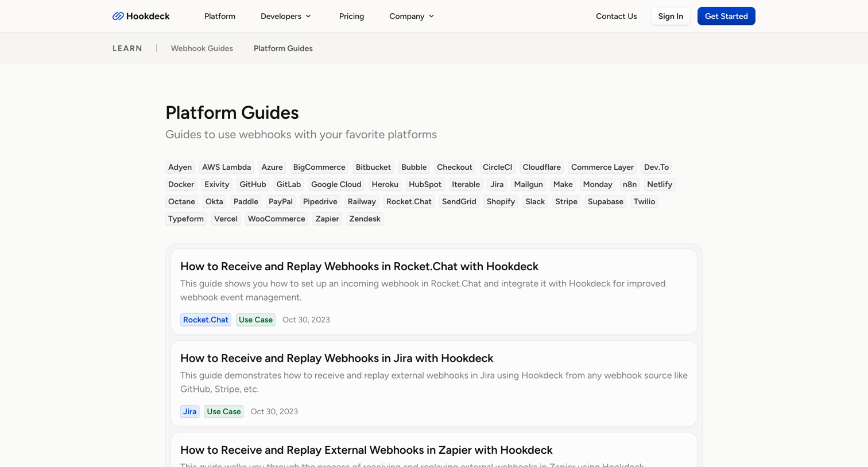
Task: Filter by Cloudflare tag
Action: (542, 167)
